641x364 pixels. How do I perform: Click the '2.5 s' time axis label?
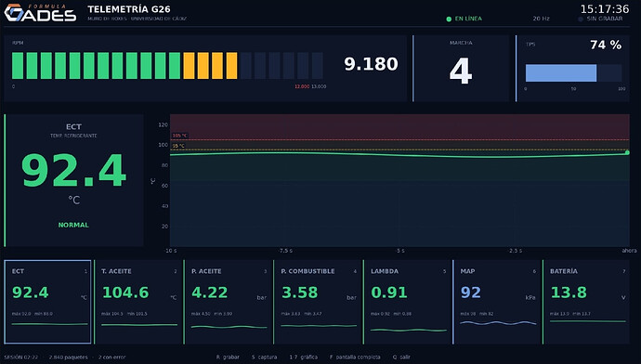(516, 251)
